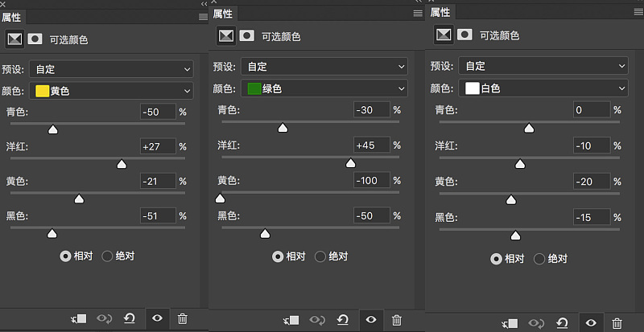Select 相对 radio in the yellow panel
Image resolution: width=644 pixels, height=332 pixels.
65,256
